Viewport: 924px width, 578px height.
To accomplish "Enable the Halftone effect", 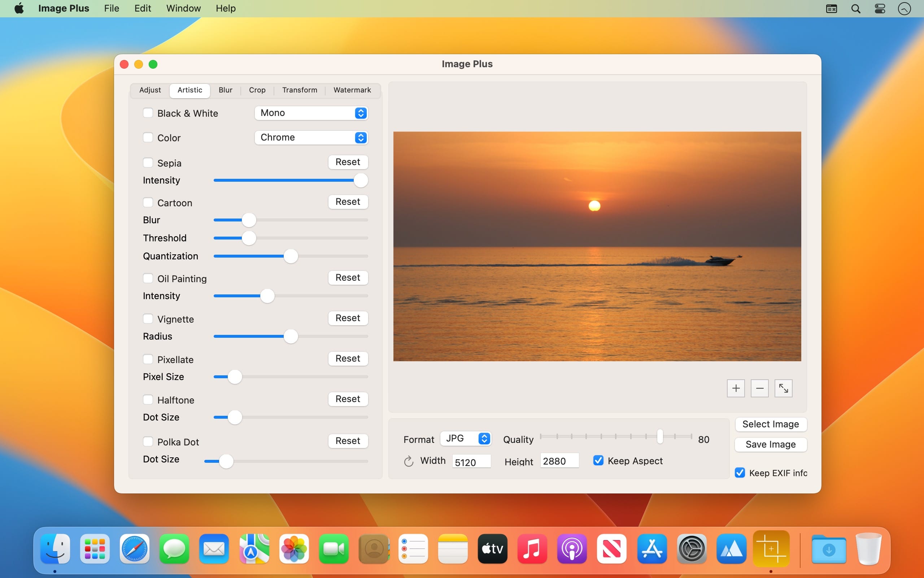I will 148,400.
